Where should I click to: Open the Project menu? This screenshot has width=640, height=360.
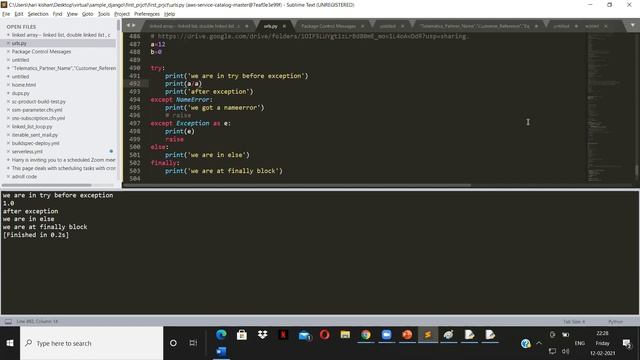point(122,14)
